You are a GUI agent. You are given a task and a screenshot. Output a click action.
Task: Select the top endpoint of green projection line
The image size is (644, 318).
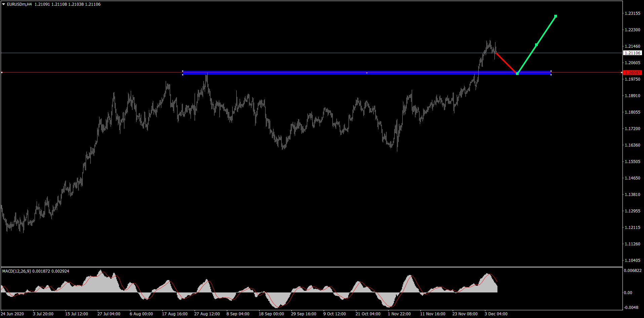(556, 16)
